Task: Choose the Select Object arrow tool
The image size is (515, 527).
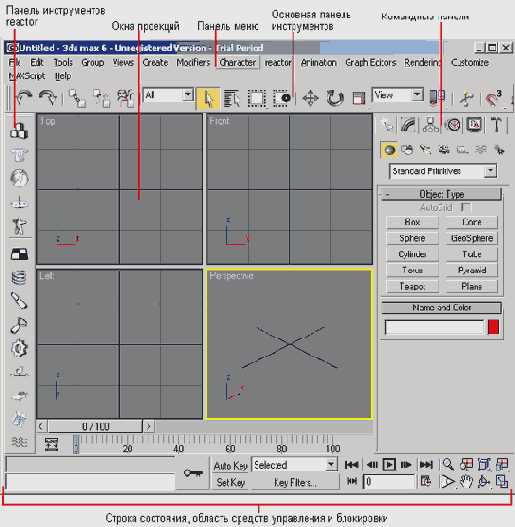Action: coord(208,98)
